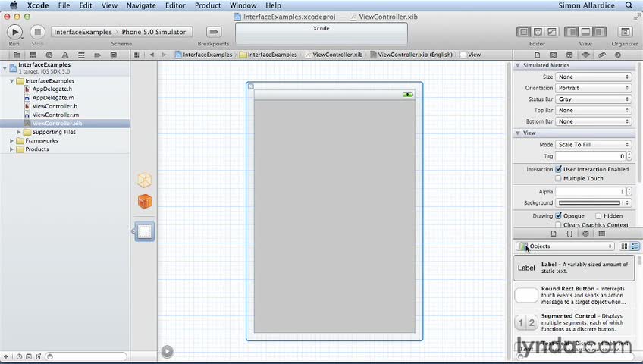Open the Orientation Portrait dropdown
Image resolution: width=643 pixels, height=364 pixels.
(593, 88)
